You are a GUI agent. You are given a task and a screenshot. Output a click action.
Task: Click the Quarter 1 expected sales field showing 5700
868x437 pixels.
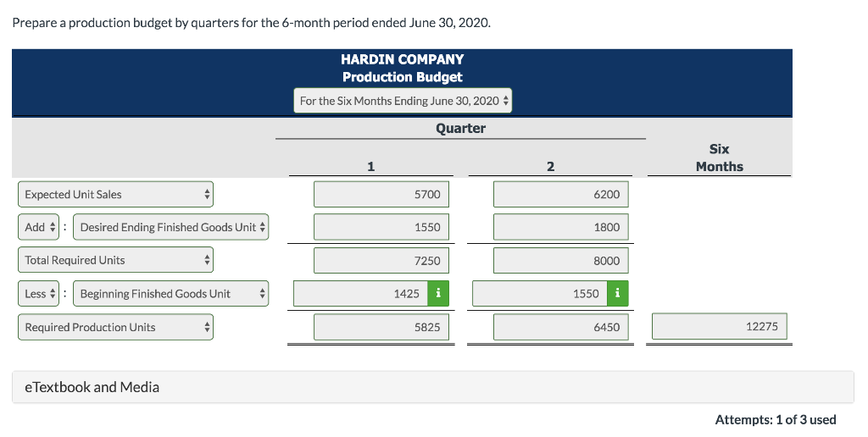tap(381, 195)
